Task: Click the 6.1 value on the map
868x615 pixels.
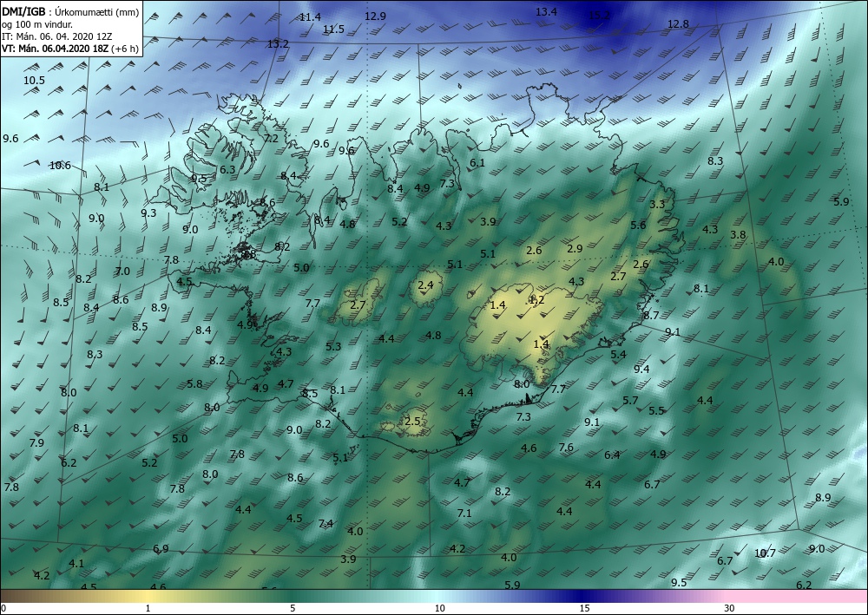Action: coord(477,162)
